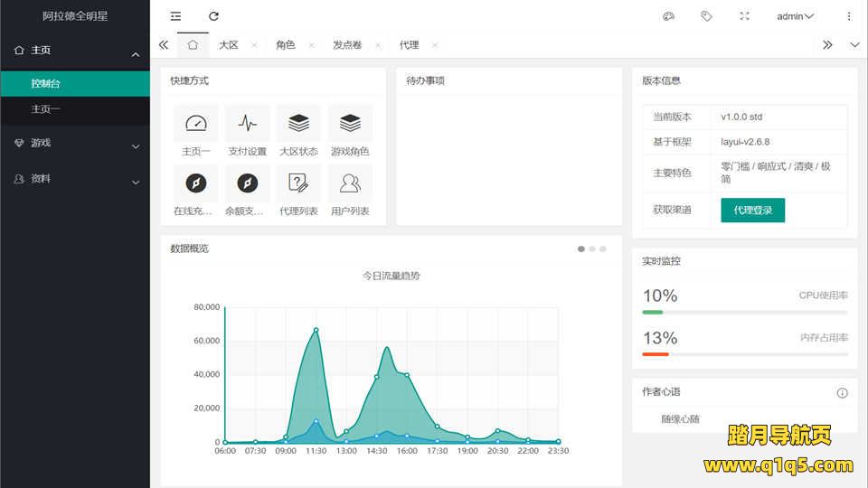Select the second carousel indicator dot
Viewport: 868px width, 488px height.
click(x=592, y=249)
